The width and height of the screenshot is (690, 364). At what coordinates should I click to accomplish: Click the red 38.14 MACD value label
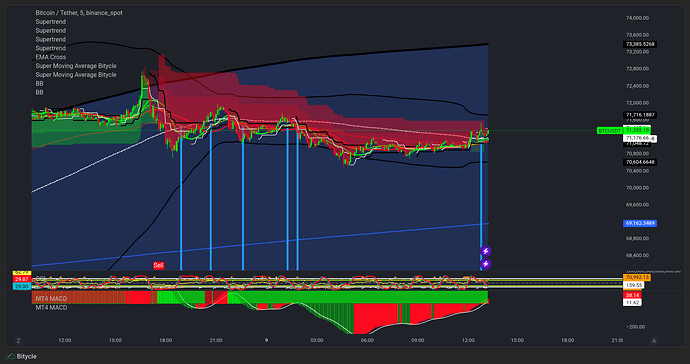(632, 295)
